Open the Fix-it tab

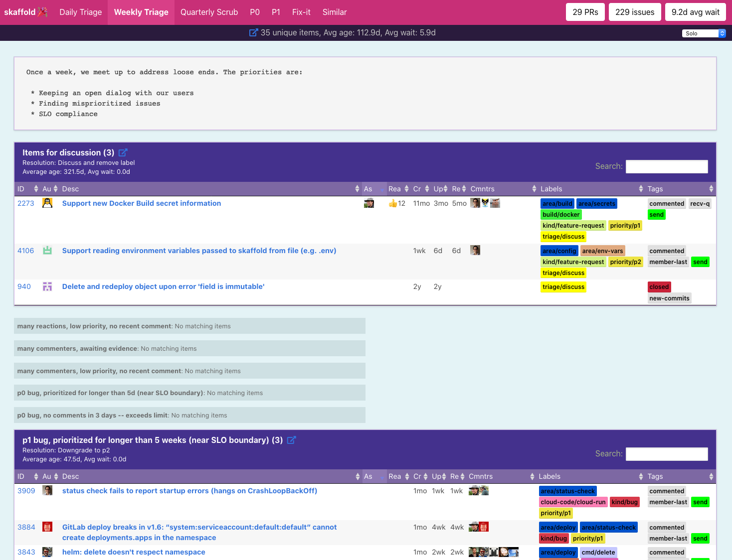click(x=301, y=12)
